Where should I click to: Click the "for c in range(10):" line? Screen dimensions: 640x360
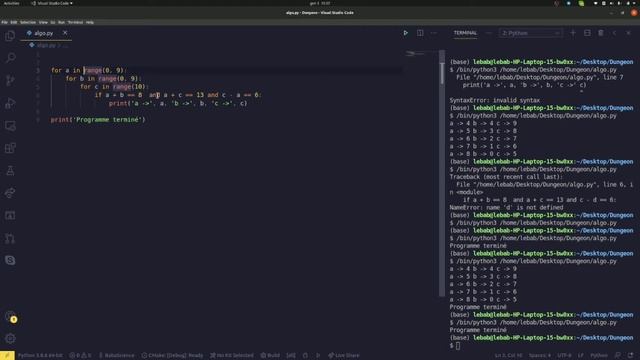tap(114, 87)
